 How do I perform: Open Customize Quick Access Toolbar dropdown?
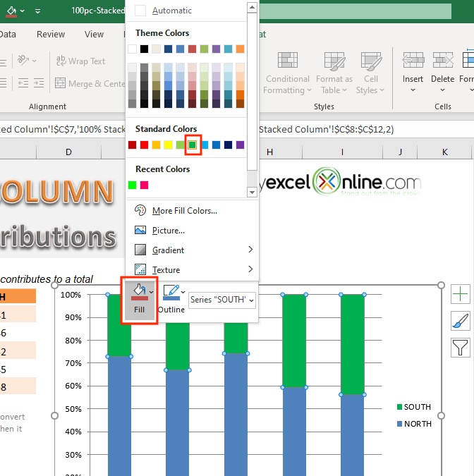[37, 11]
